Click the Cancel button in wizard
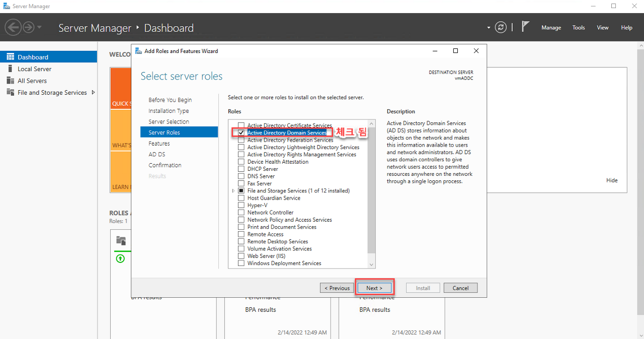The image size is (644, 339). point(460,288)
